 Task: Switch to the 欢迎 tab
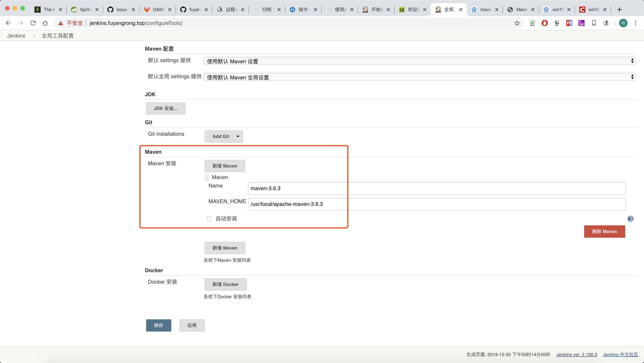pyautogui.click(x=412, y=10)
